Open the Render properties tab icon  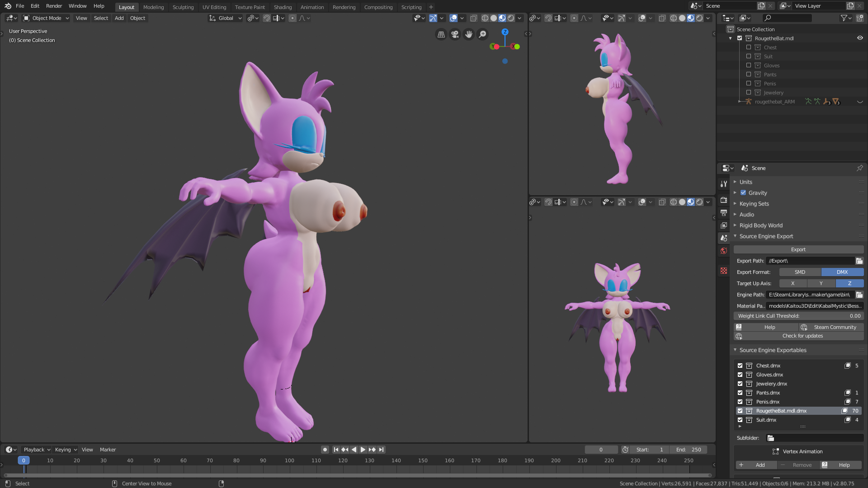[724, 200]
